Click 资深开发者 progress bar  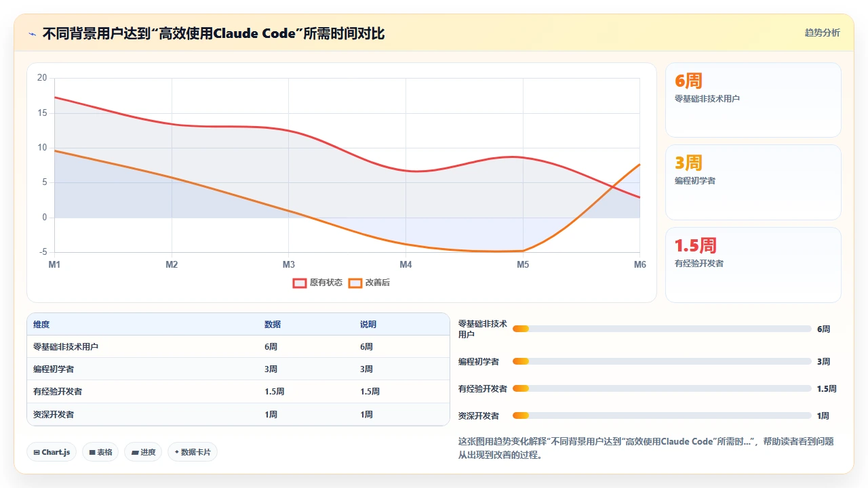point(662,415)
